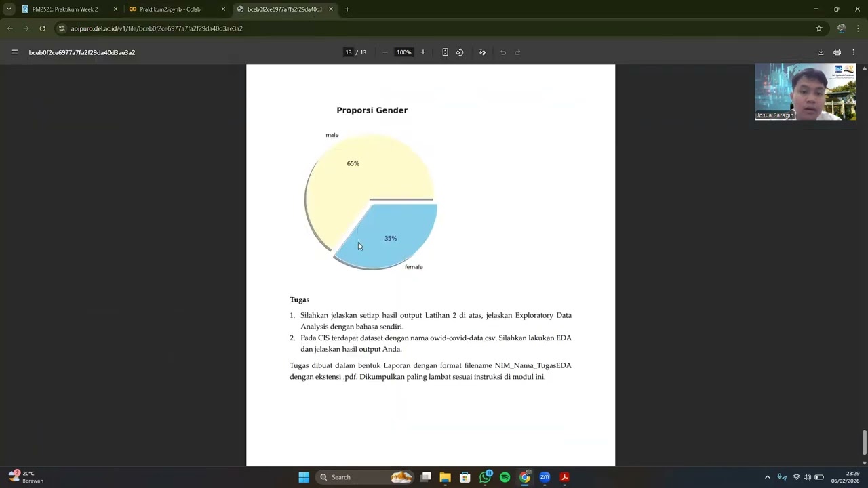The image size is (868, 488).
Task: Open the Windows Start menu
Action: point(304,477)
